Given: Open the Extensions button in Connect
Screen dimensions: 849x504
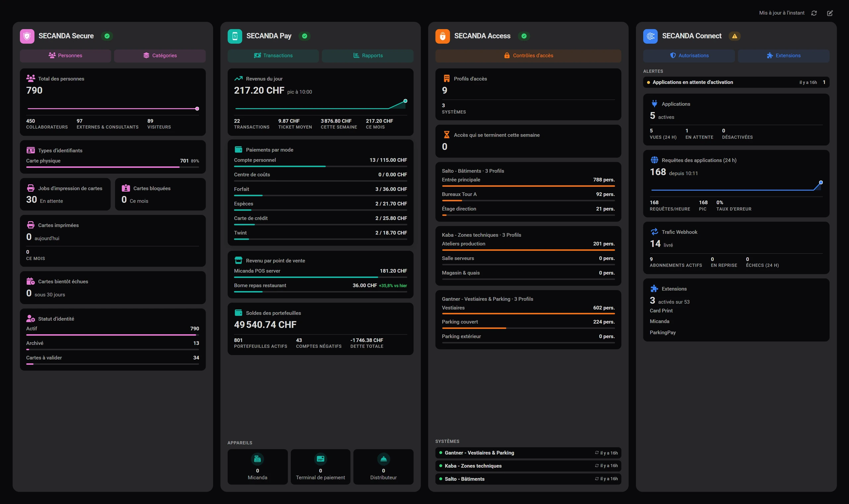Looking at the screenshot, I should (783, 56).
